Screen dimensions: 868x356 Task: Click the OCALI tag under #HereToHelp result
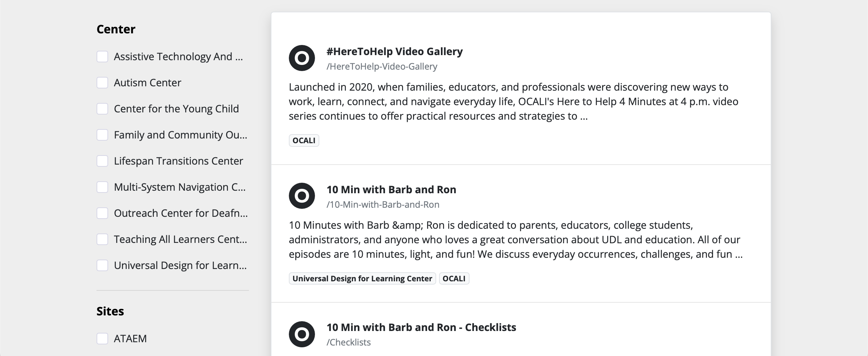[x=304, y=141]
